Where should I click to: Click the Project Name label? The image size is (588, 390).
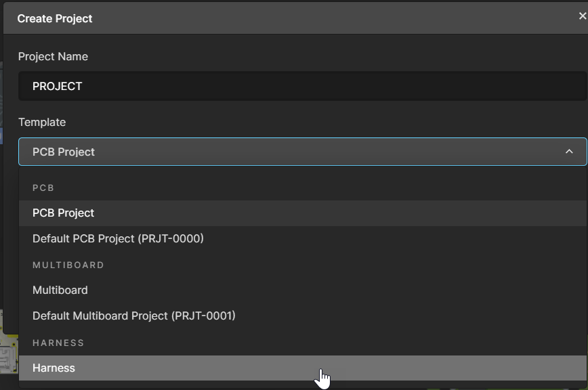coord(53,56)
